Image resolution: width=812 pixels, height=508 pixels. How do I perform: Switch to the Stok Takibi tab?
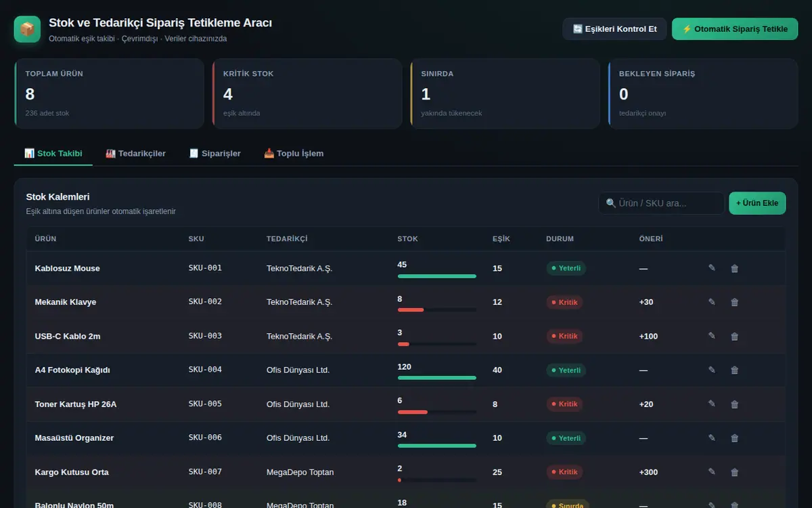(53, 154)
